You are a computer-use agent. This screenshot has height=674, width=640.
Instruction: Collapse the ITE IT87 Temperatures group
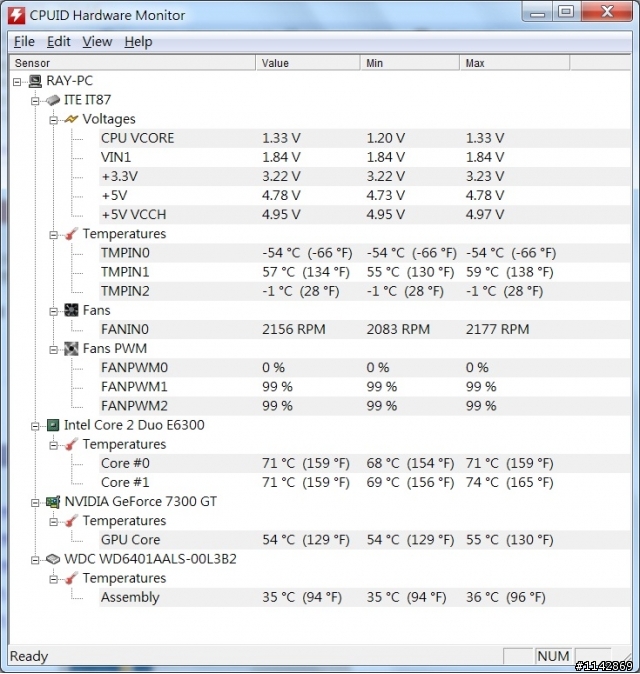pos(53,235)
